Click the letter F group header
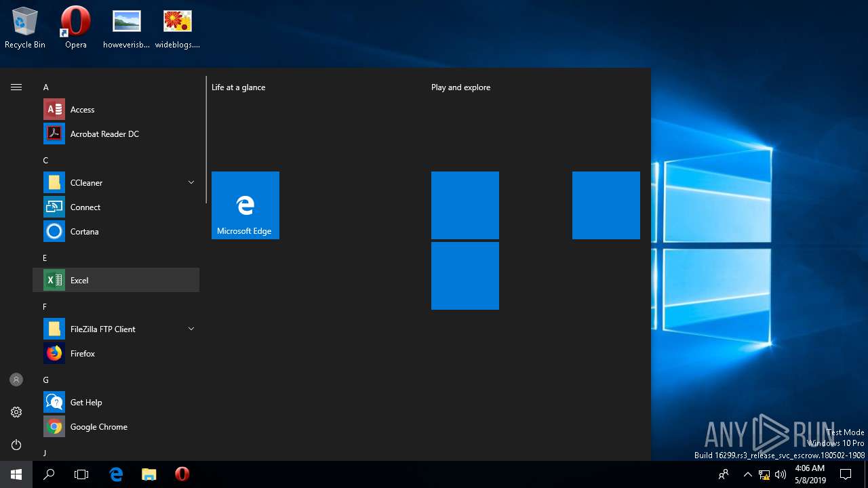The width and height of the screenshot is (868, 488). [46, 307]
